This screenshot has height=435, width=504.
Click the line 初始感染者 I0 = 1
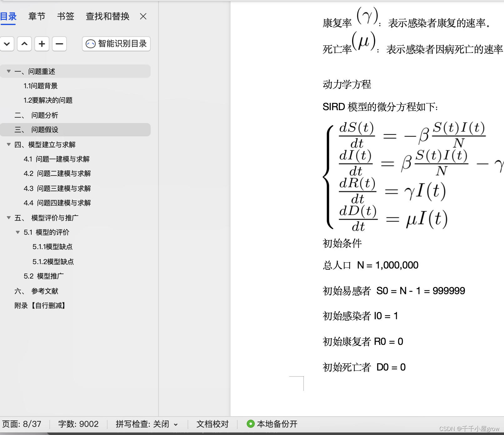pos(360,316)
